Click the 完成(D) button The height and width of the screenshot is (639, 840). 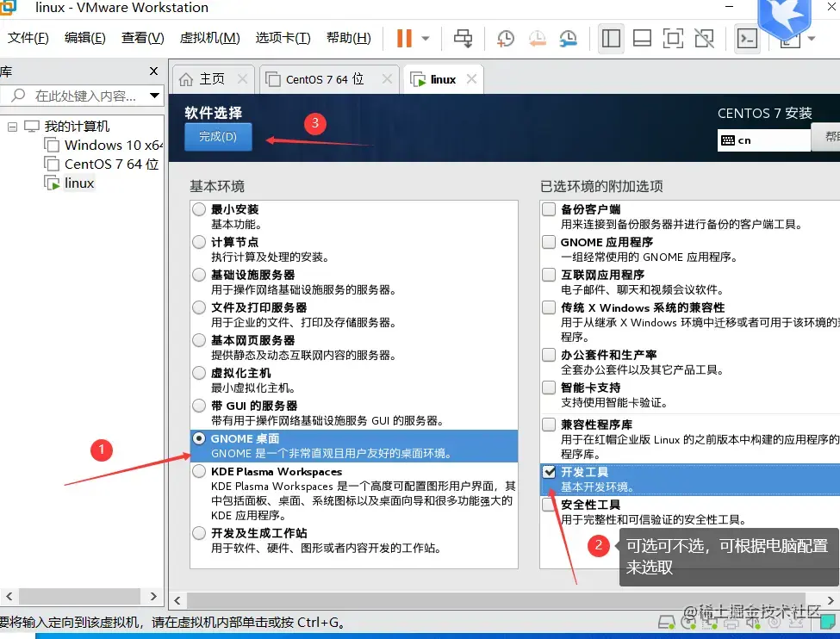click(218, 137)
